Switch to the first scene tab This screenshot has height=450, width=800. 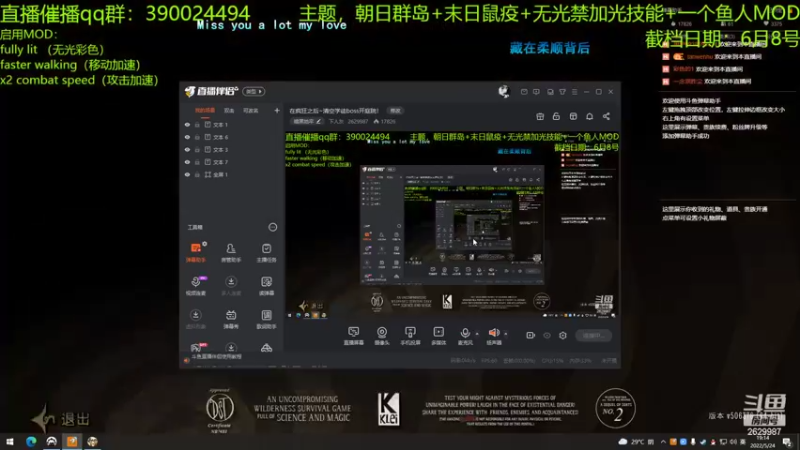(x=205, y=110)
